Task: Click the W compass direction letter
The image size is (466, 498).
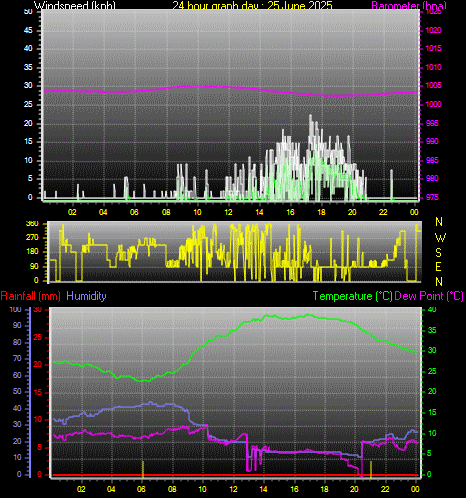Action: (x=440, y=238)
